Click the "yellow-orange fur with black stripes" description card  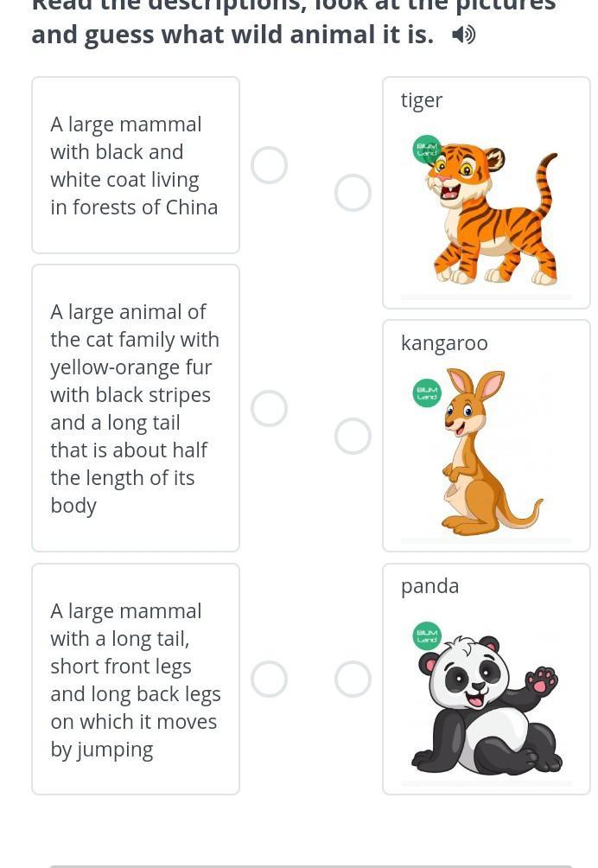(135, 408)
